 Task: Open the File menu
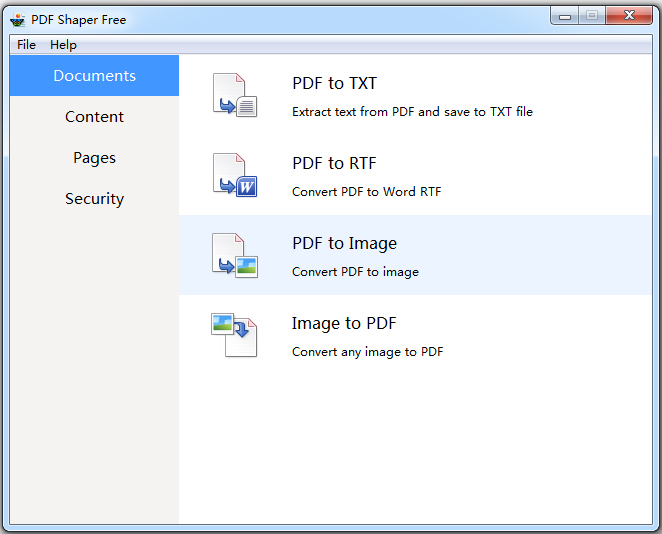26,45
